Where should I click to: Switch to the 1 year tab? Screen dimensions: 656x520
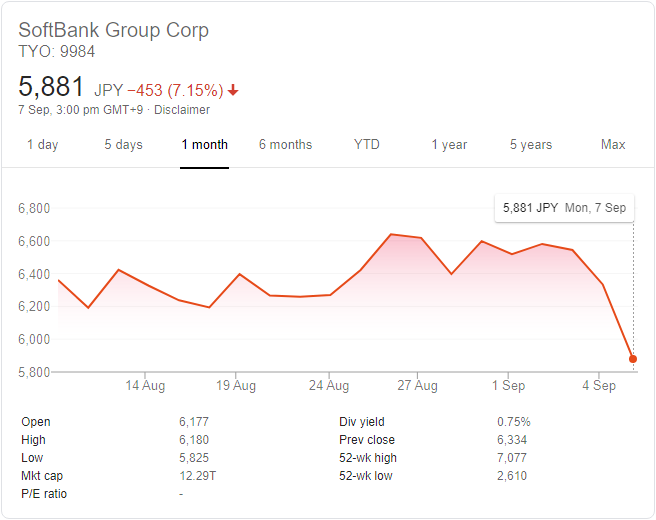449,145
